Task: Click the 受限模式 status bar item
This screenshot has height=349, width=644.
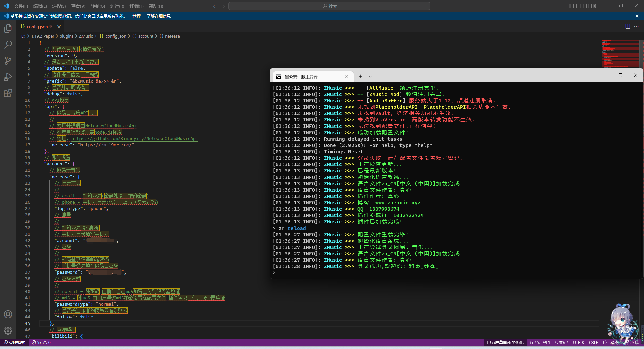Action: tap(14, 343)
